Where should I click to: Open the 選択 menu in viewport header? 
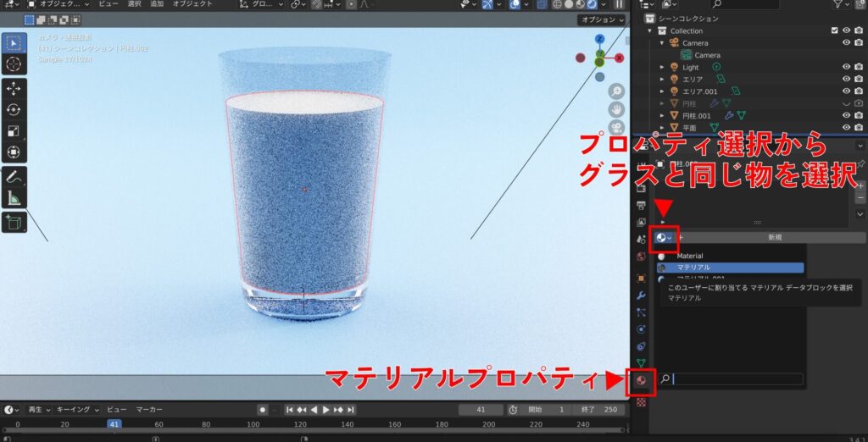tap(134, 4)
